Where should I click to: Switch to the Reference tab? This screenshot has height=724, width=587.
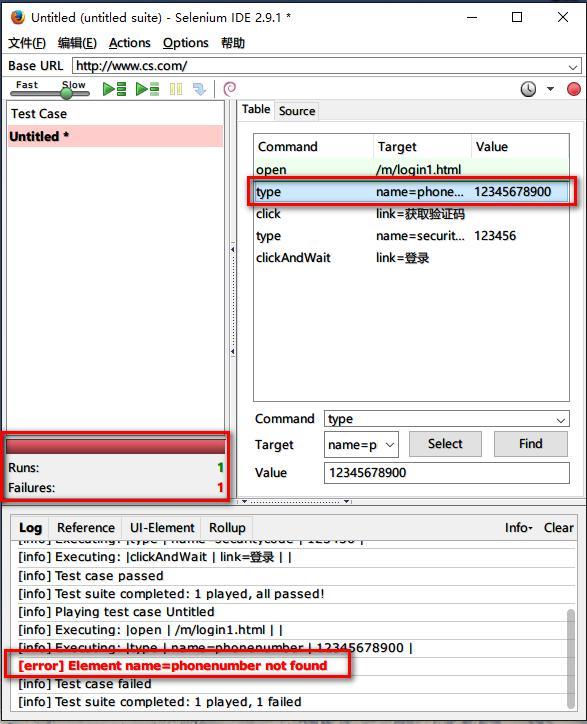86,528
